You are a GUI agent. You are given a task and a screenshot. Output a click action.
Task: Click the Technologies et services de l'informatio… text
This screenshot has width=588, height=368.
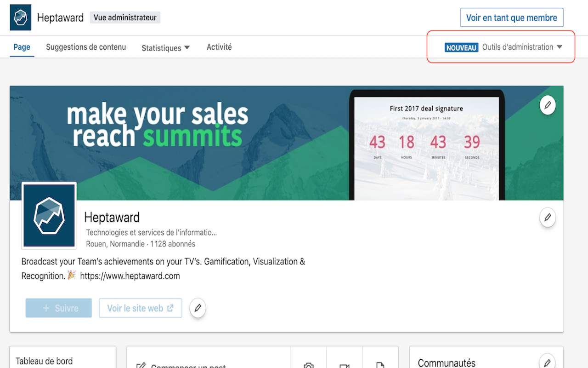152,232
